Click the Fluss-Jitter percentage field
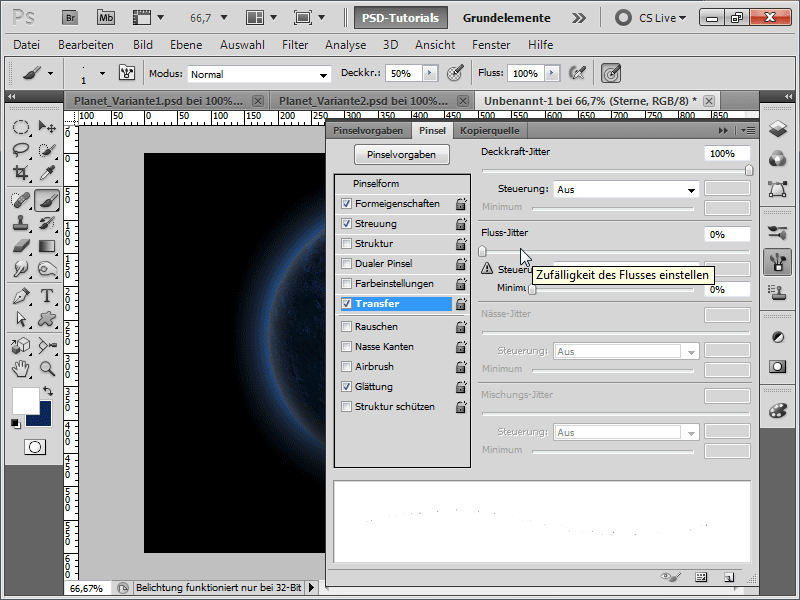The image size is (800, 600). [x=727, y=235]
